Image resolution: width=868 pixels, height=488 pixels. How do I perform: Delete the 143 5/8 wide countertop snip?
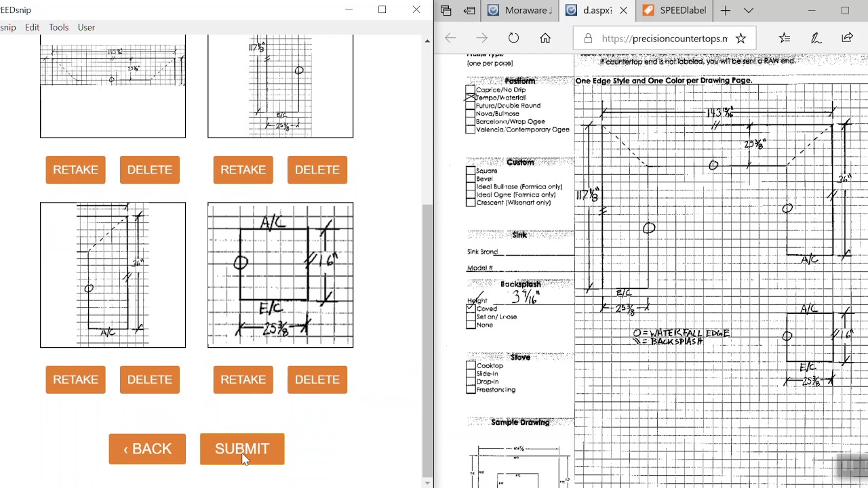click(150, 169)
